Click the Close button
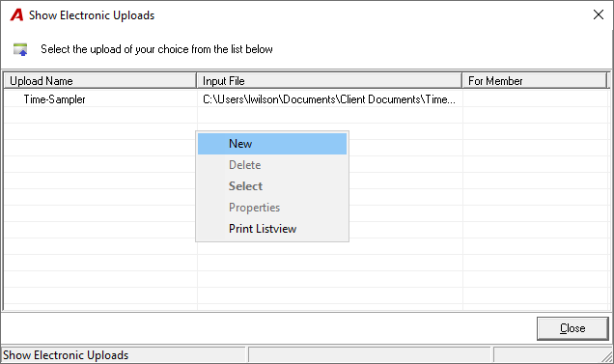Viewport: 614px width, 364px height. (x=572, y=328)
